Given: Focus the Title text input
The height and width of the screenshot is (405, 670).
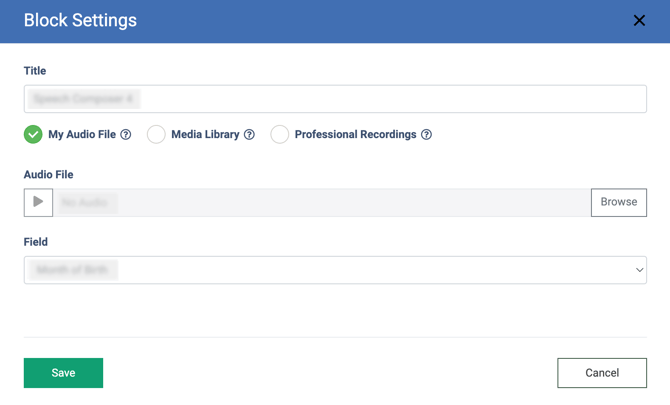Looking at the screenshot, I should (x=335, y=99).
